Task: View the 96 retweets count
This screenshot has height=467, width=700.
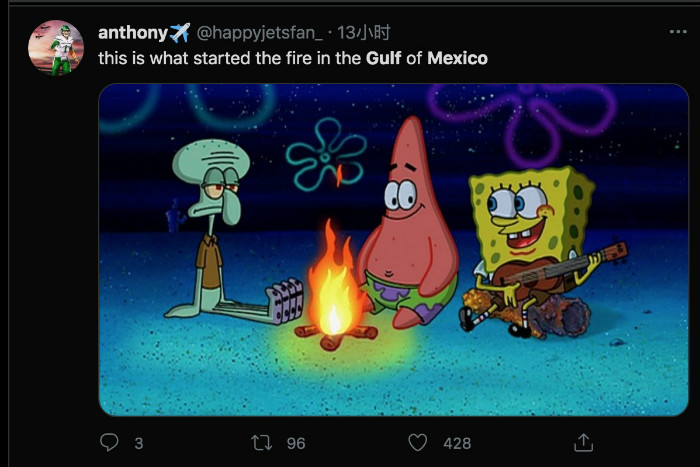Action: [296, 443]
